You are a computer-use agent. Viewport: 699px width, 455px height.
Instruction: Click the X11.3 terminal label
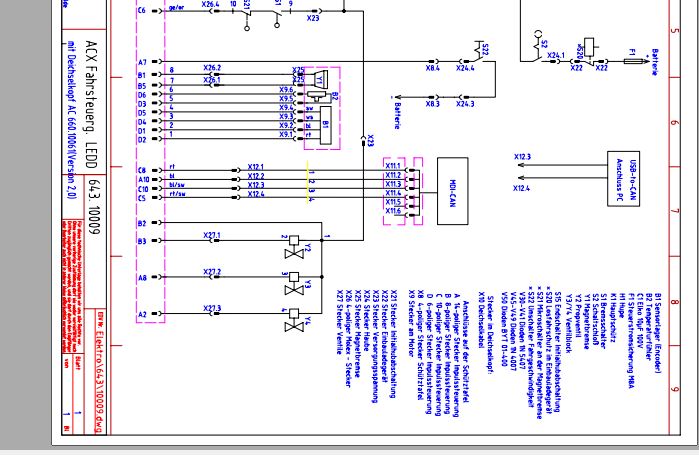tap(393, 184)
